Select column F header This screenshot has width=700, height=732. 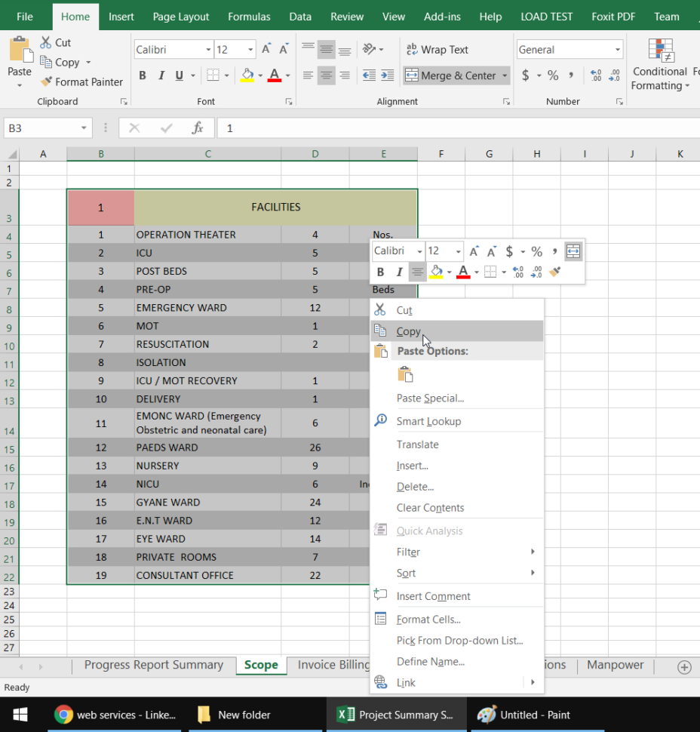pos(441,154)
